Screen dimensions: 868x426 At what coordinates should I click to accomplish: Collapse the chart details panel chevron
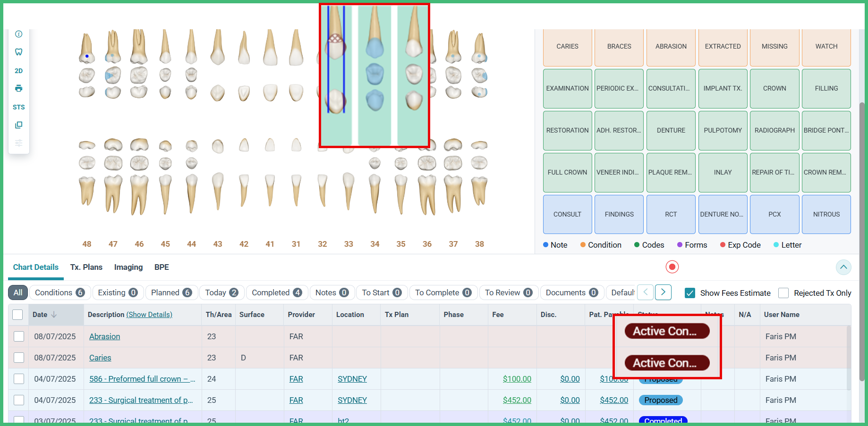pos(843,267)
